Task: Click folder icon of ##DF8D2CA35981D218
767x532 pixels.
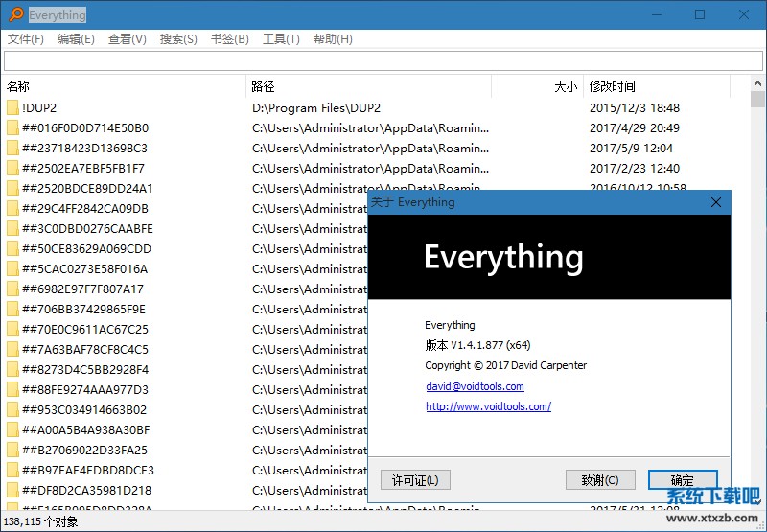Action: point(12,491)
